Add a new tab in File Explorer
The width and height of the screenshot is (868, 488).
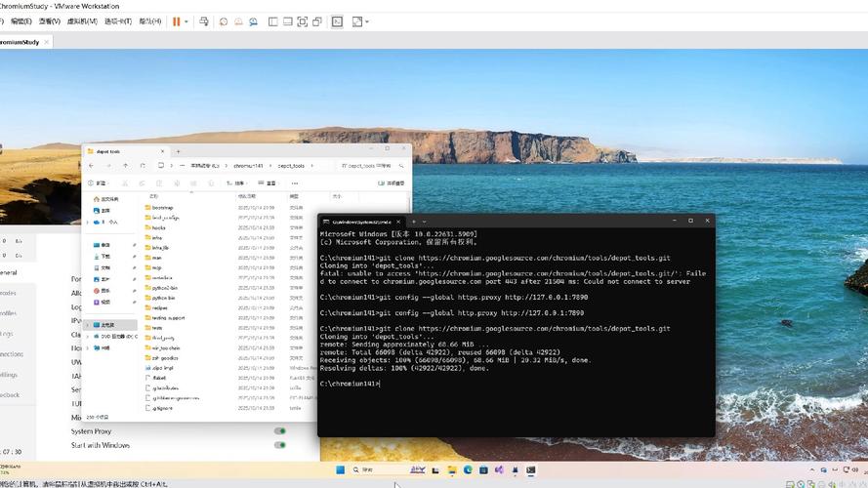point(178,151)
